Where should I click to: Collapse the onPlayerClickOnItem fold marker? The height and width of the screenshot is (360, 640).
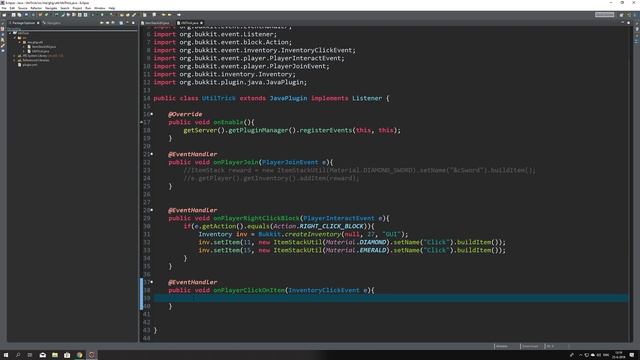(152, 282)
